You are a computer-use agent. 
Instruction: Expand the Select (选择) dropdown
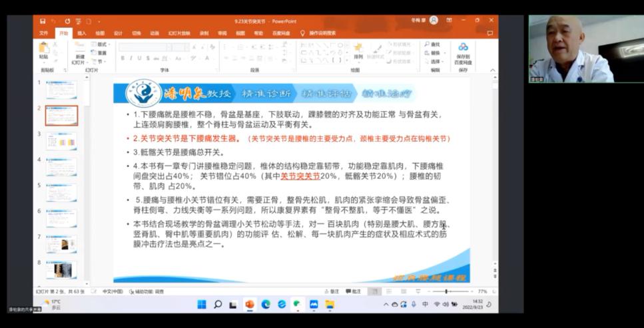click(434, 61)
